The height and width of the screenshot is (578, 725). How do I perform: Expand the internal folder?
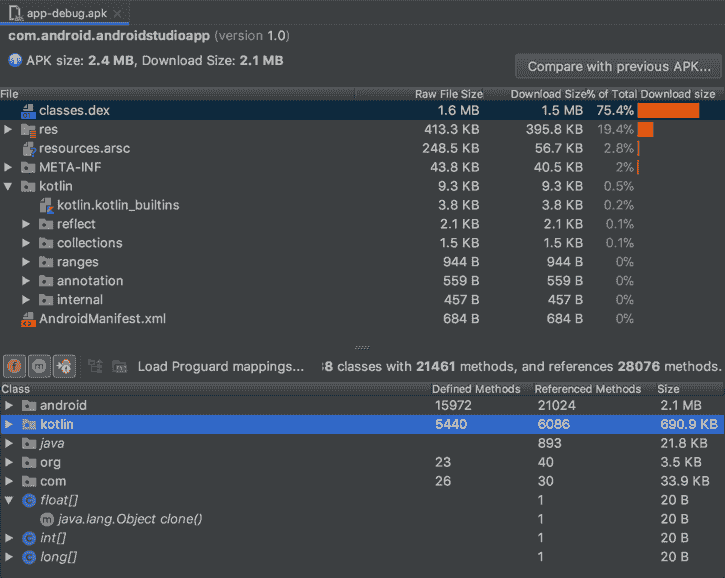click(26, 300)
